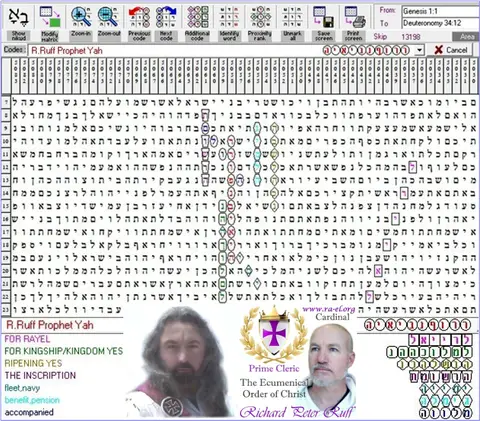Click the long-haired bearded man's photo
Screen dimensions: 480x421
182,362
